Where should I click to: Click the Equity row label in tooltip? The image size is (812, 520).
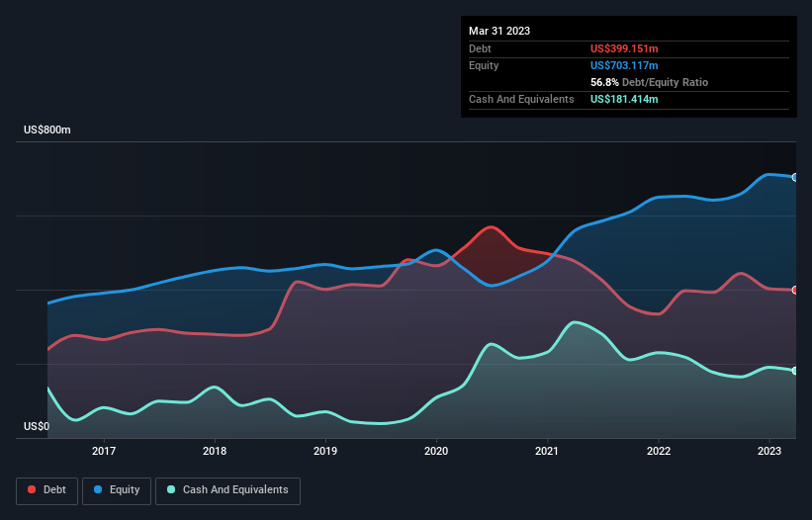click(x=484, y=65)
